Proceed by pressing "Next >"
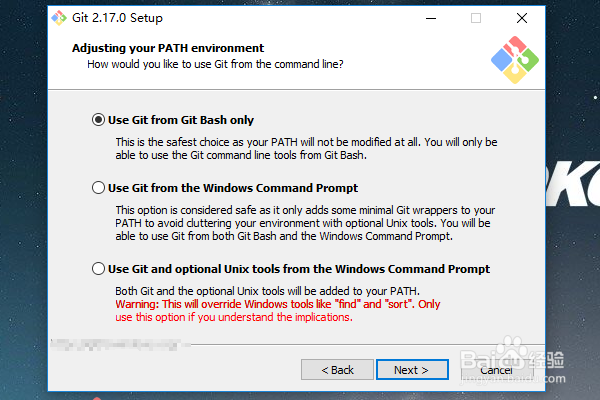The width and height of the screenshot is (600, 400). coord(411,370)
